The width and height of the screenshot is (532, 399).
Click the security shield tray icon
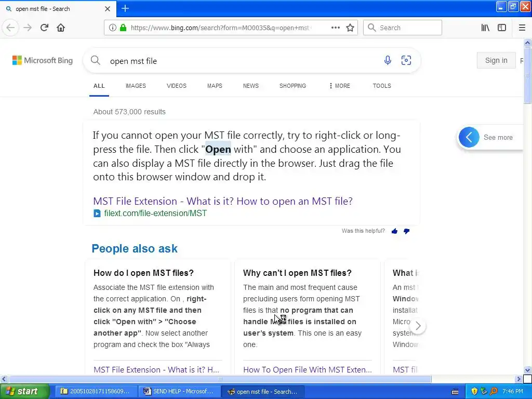tap(474, 392)
